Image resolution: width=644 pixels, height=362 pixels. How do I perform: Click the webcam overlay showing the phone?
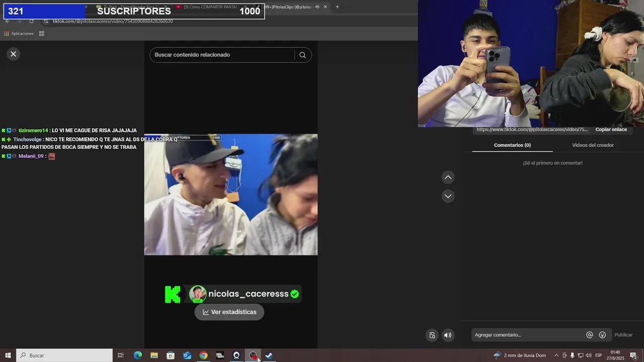point(531,63)
